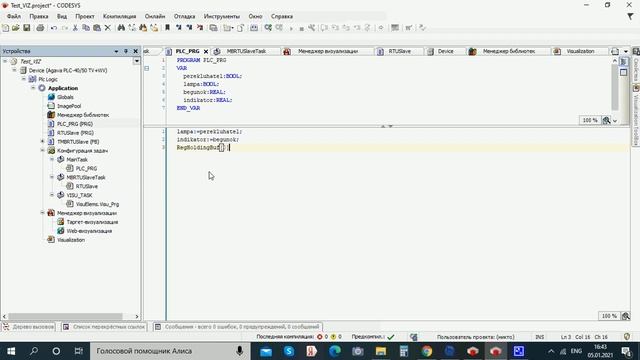Collapse the Application node
The width and height of the screenshot is (640, 360).
pos(33,88)
